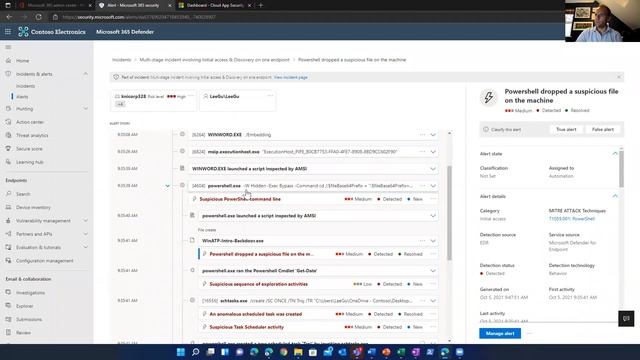Image resolution: width=640 pixels, height=360 pixels.
Task: Click details panel scrollbar thumb
Action: click(x=621, y=169)
